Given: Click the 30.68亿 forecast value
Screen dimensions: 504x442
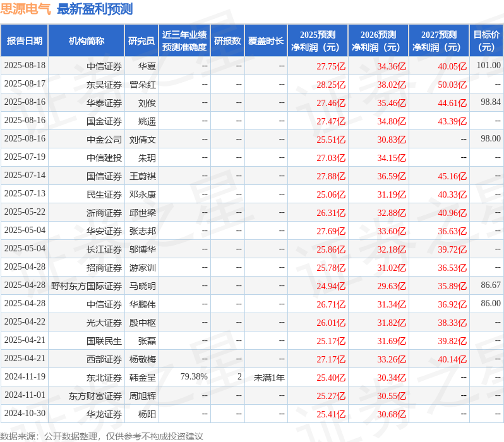Looking at the screenshot, I should point(392,414).
